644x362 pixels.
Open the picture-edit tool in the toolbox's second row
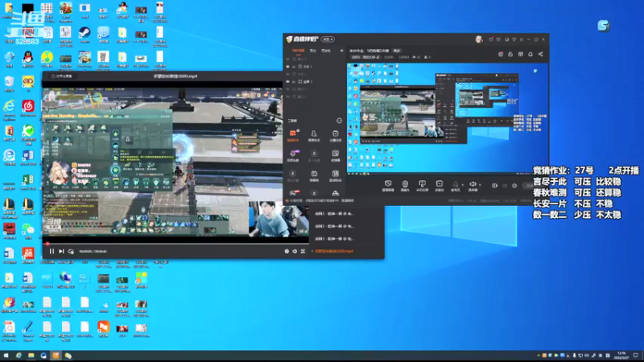(x=335, y=155)
